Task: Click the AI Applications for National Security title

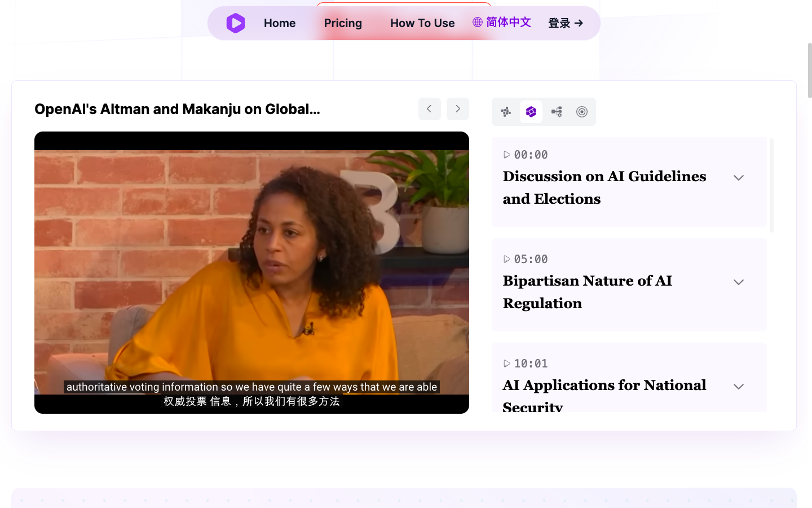Action: [x=604, y=397]
